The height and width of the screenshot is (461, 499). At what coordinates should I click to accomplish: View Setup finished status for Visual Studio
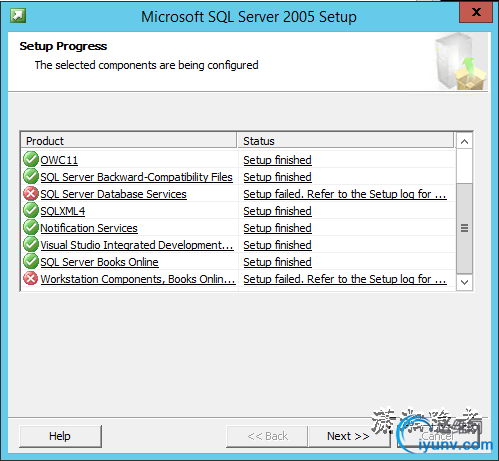[277, 245]
